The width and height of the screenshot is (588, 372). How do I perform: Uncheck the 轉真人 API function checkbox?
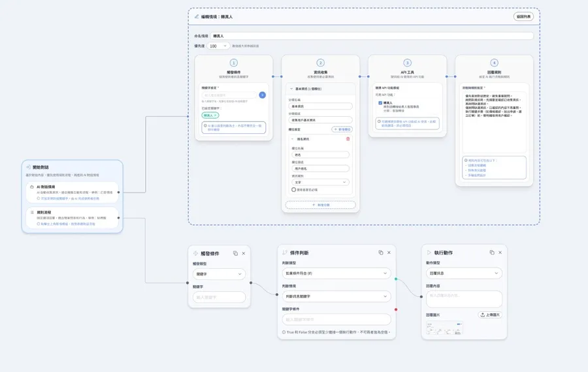[380, 102]
